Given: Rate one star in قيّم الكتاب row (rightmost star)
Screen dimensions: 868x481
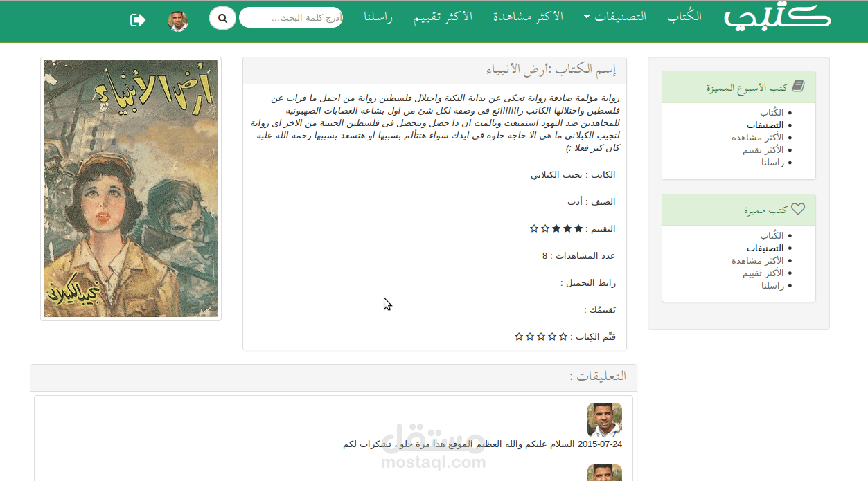Looking at the screenshot, I should point(563,337).
